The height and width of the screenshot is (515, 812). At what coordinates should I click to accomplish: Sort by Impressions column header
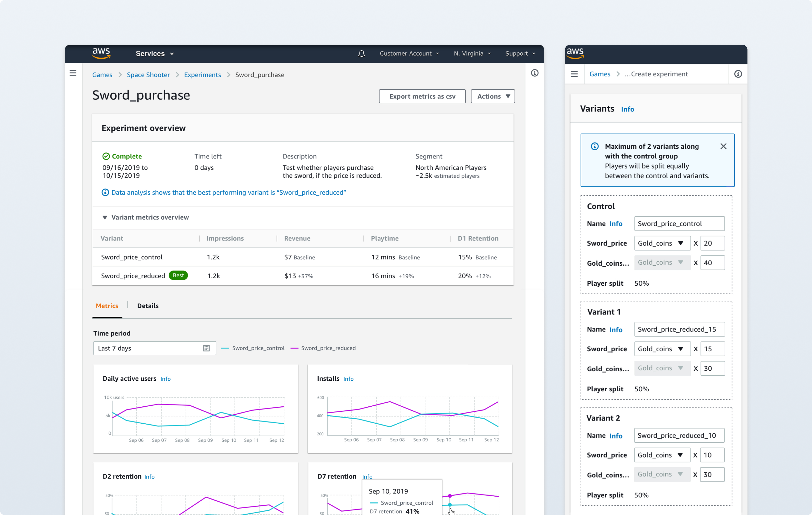pyautogui.click(x=225, y=238)
